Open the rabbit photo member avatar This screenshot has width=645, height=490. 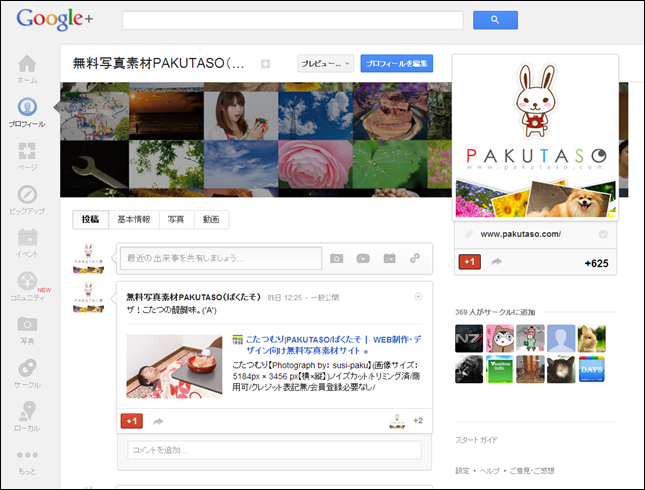592,339
